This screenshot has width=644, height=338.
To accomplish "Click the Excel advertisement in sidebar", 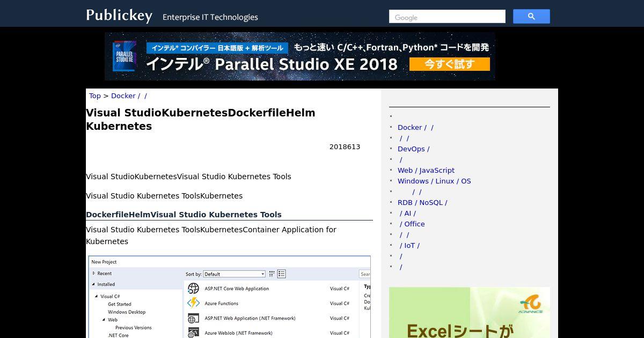I will tap(470, 312).
